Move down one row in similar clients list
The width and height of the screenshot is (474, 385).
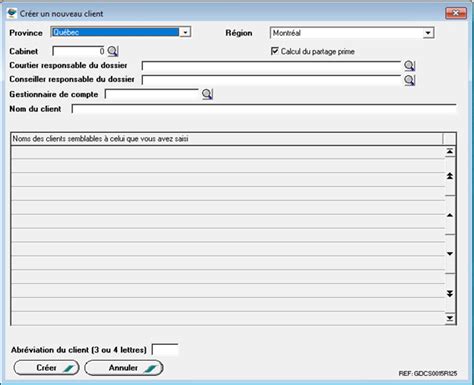[x=450, y=254]
